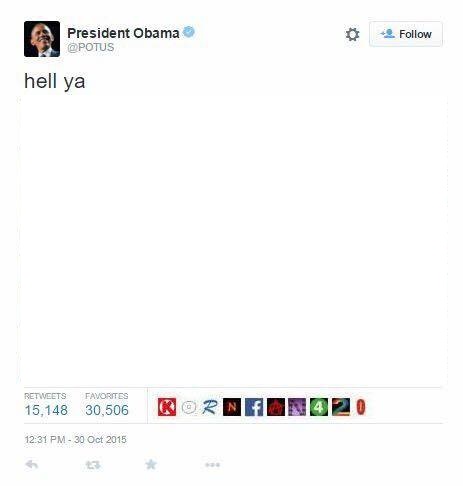Screen dimensions: 463x486
Task: Open the Facebook f logo avatar
Action: 254,407
